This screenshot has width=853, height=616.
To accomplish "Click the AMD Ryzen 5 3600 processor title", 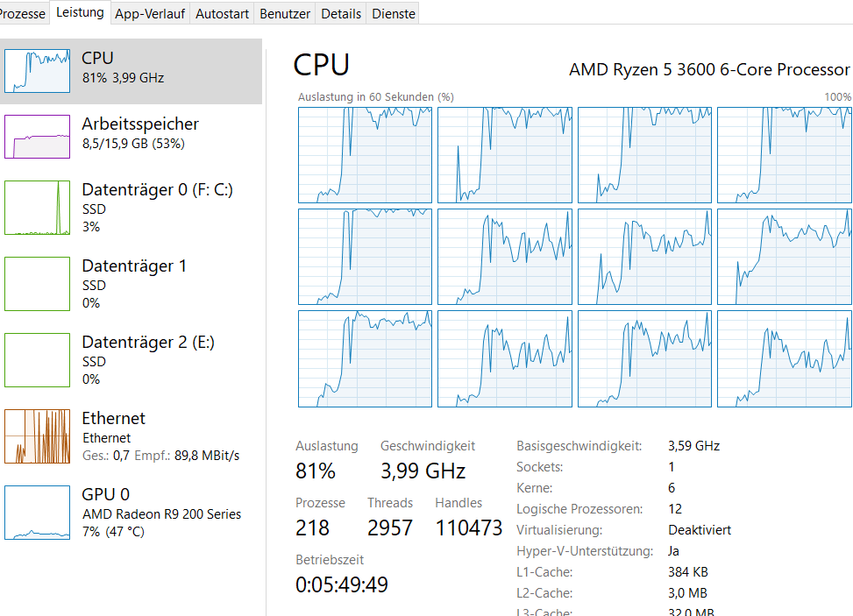I will [708, 69].
